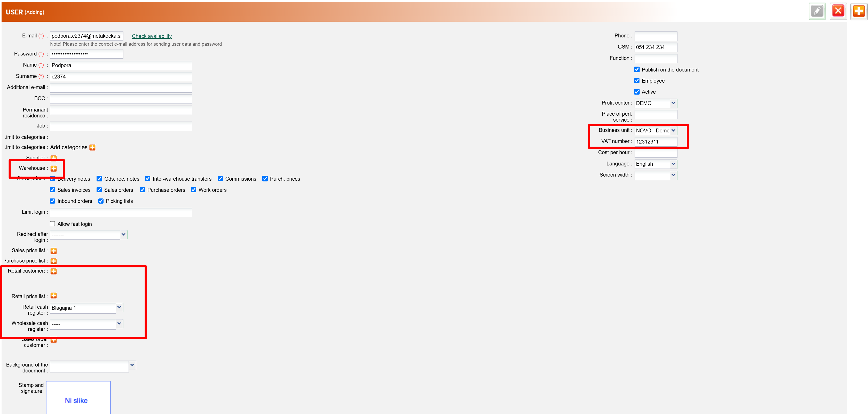Click the Check availability link

tap(152, 36)
